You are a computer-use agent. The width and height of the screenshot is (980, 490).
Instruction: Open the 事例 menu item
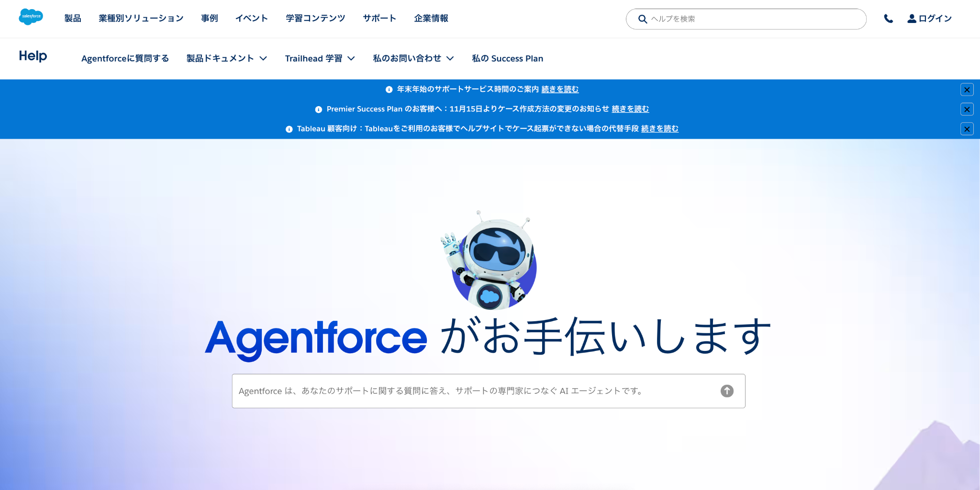[x=210, y=18]
